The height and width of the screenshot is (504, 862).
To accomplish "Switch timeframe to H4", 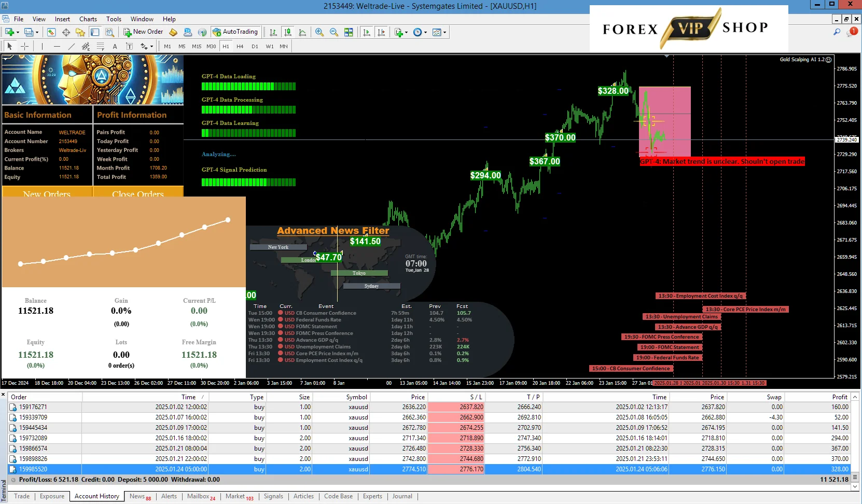I will click(240, 46).
